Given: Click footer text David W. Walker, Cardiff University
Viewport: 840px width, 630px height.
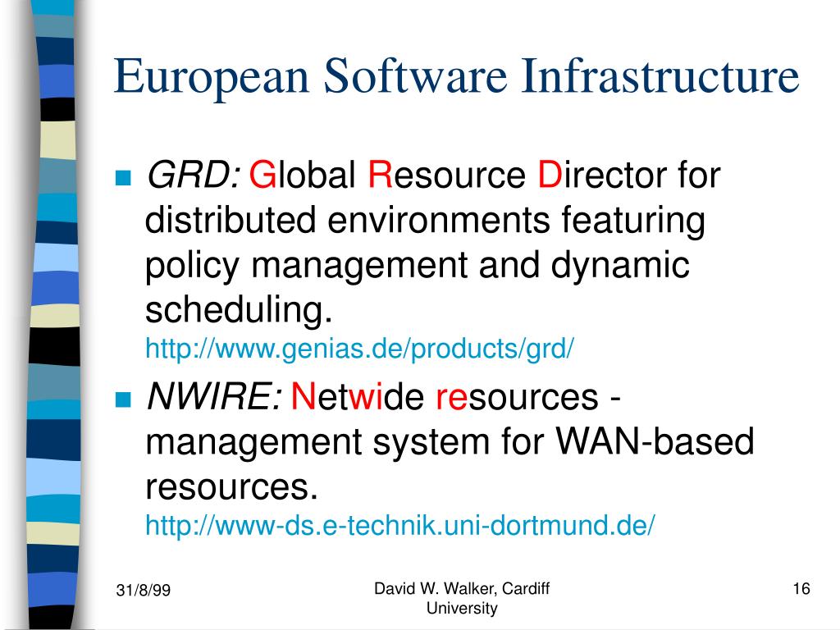Looking at the screenshot, I should (x=462, y=598).
